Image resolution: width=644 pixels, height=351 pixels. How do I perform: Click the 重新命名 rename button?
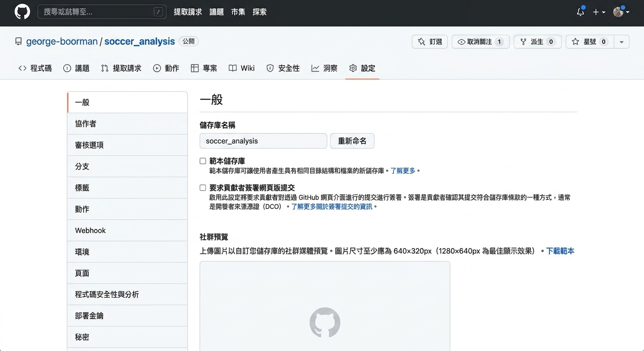coord(352,141)
